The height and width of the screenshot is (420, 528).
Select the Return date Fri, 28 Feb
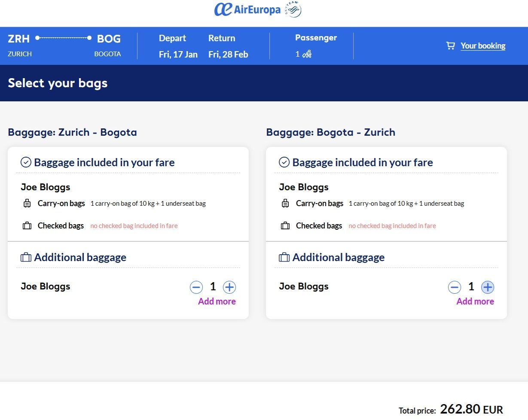228,55
